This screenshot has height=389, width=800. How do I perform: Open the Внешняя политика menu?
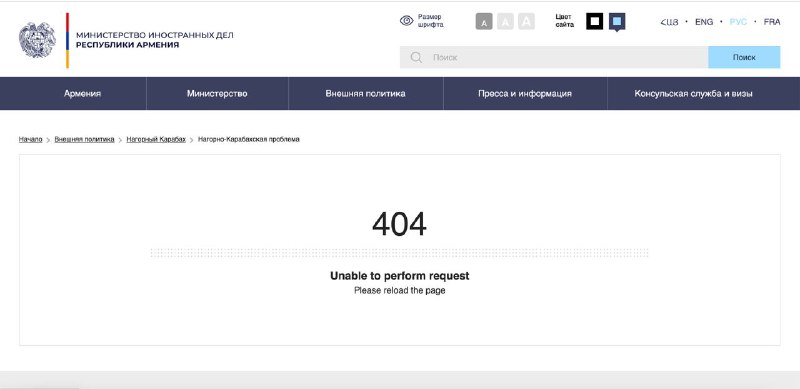point(366,93)
